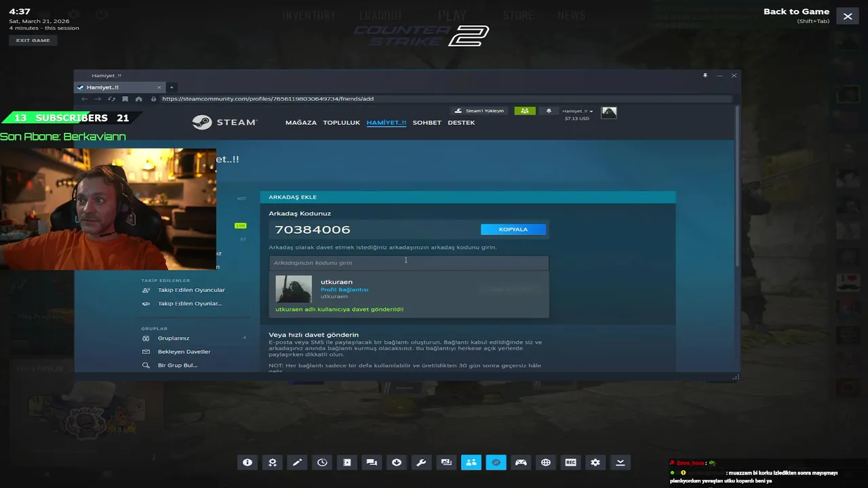Expand the Hamiyet..!! account dropdown
868x488 pixels.
[x=578, y=111]
